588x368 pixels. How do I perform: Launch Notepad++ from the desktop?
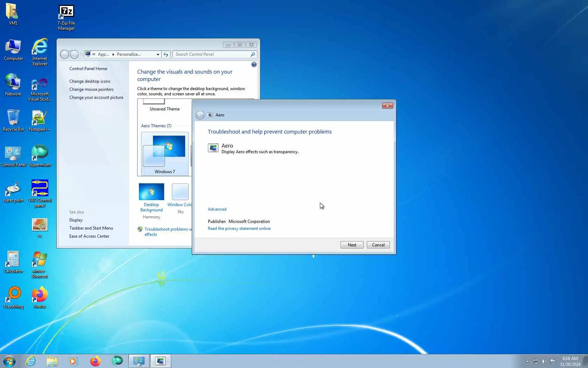40,121
